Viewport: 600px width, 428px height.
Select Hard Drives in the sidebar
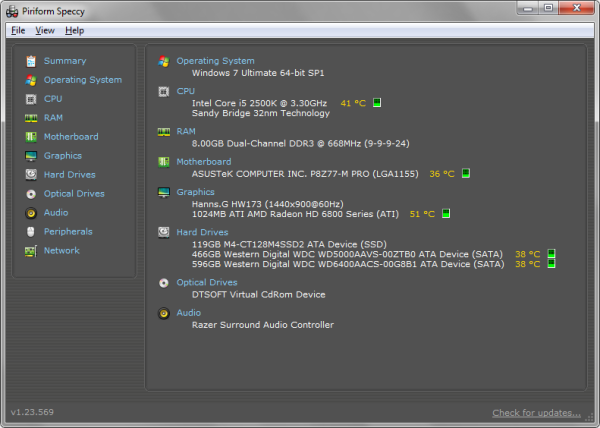70,175
